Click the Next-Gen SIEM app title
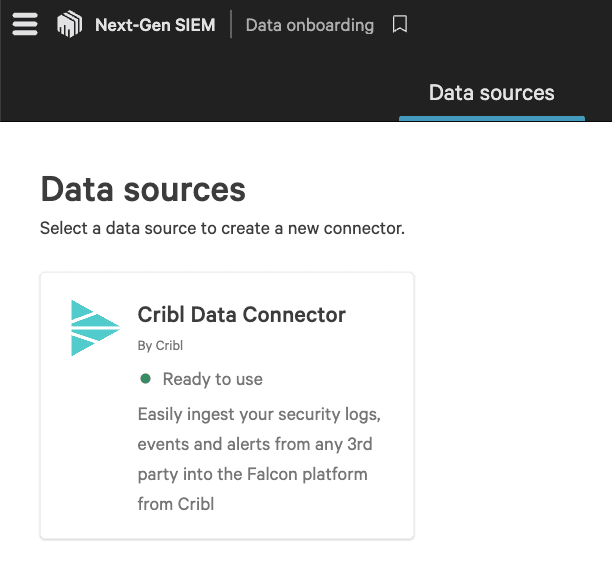Image resolution: width=612 pixels, height=572 pixels. click(x=154, y=25)
